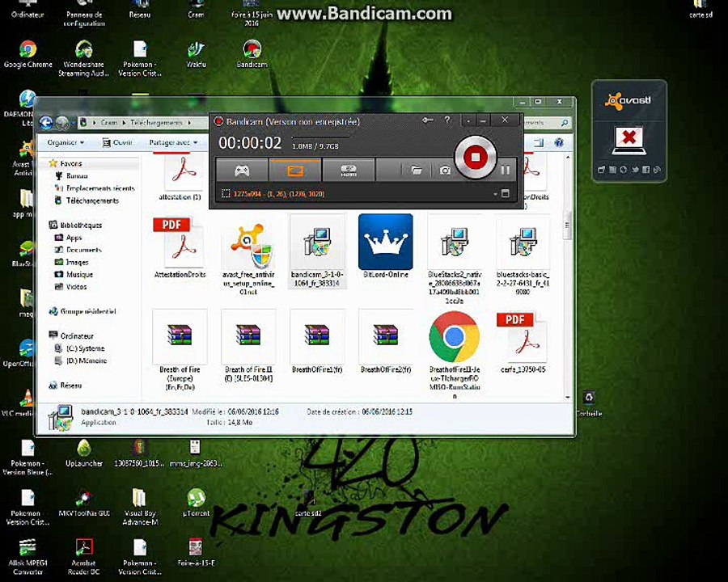Open Bandicam help question mark
The image size is (728, 582).
447,120
